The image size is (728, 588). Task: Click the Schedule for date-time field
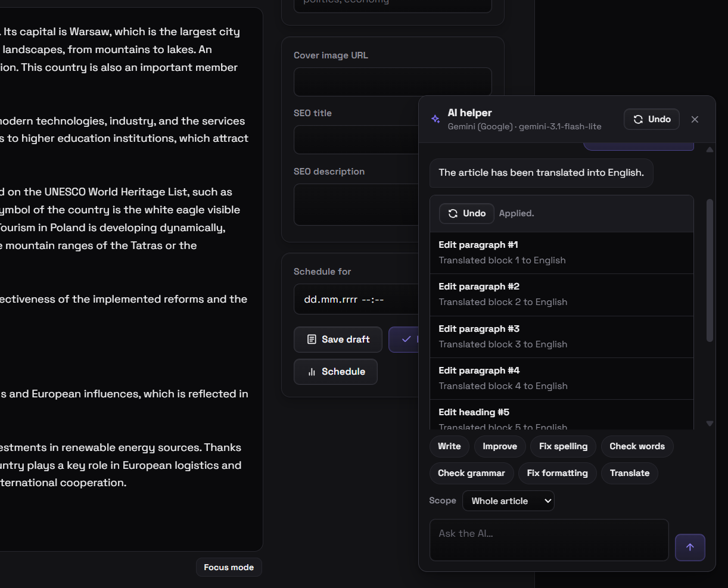coord(356,299)
